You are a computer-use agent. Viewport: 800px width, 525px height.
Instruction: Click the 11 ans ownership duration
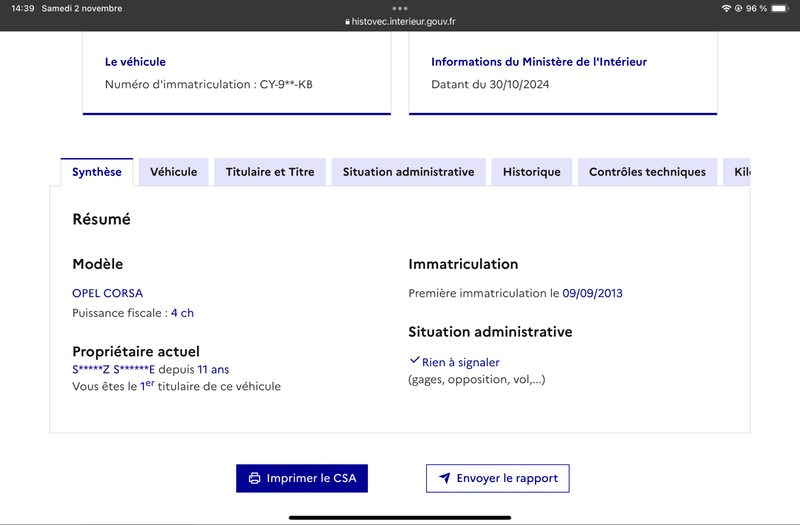(x=213, y=369)
